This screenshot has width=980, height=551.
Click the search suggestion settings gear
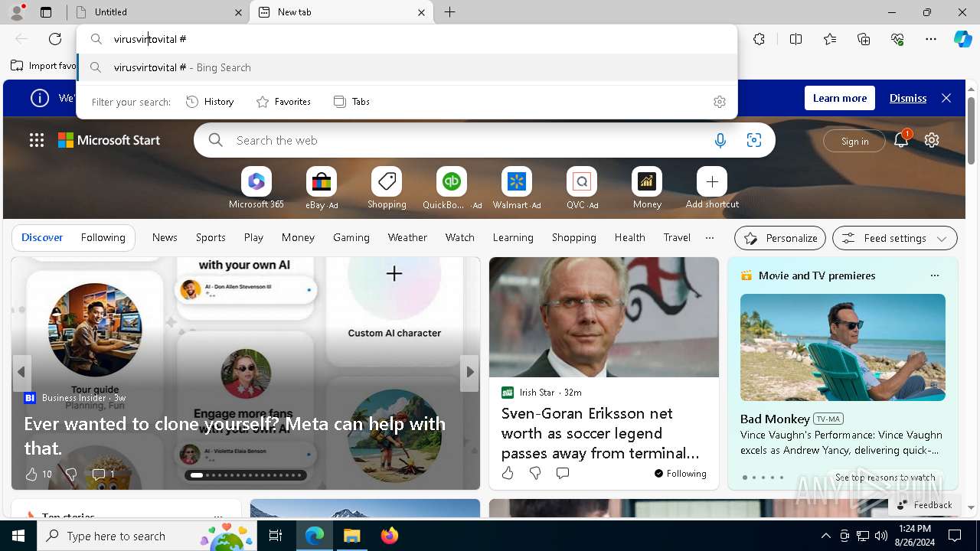pos(720,102)
